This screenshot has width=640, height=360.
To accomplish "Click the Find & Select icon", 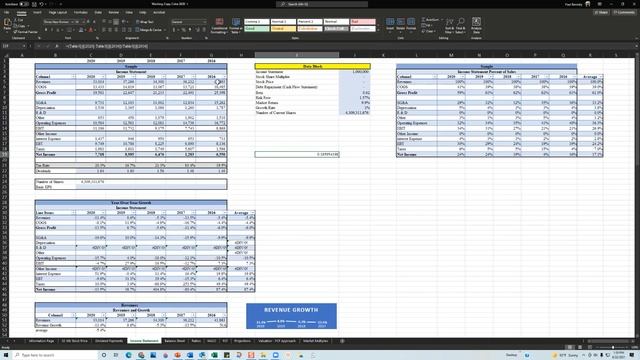I will click(x=460, y=25).
